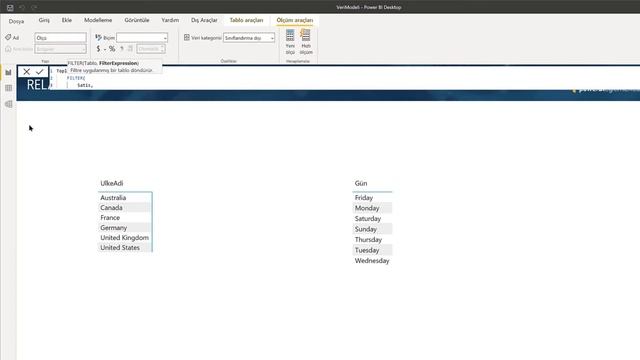This screenshot has width=640, height=360.
Task: Open the Yardım tab
Action: 170,20
